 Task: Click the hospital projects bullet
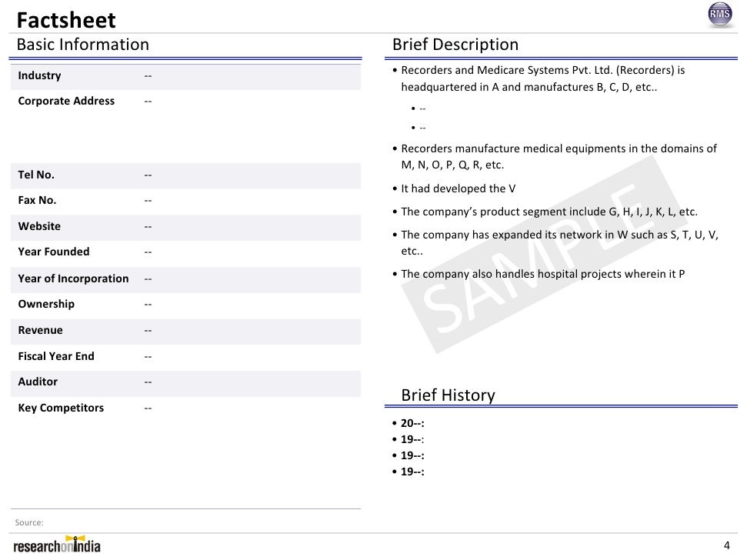539,274
